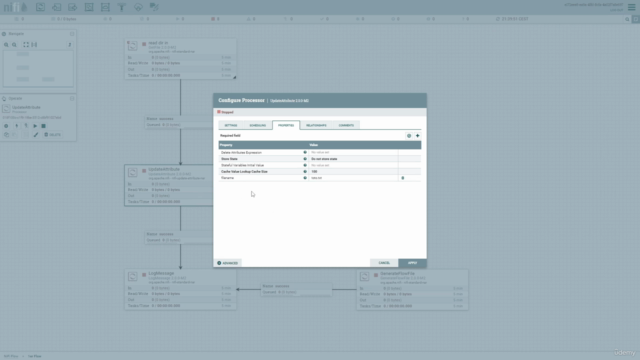The width and height of the screenshot is (640, 360).
Task: Select the Process Group toolbar icon
Action: click(89, 7)
